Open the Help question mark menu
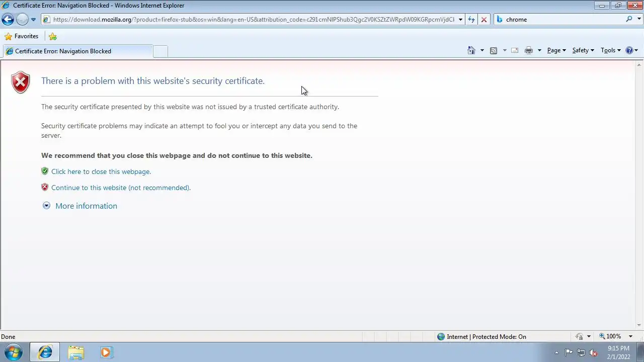 click(x=632, y=50)
